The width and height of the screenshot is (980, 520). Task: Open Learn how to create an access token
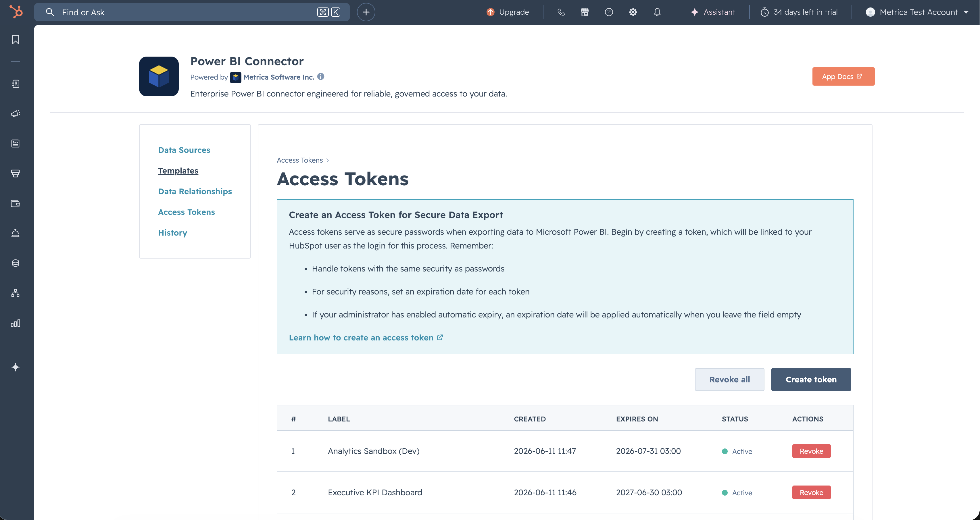click(x=366, y=338)
